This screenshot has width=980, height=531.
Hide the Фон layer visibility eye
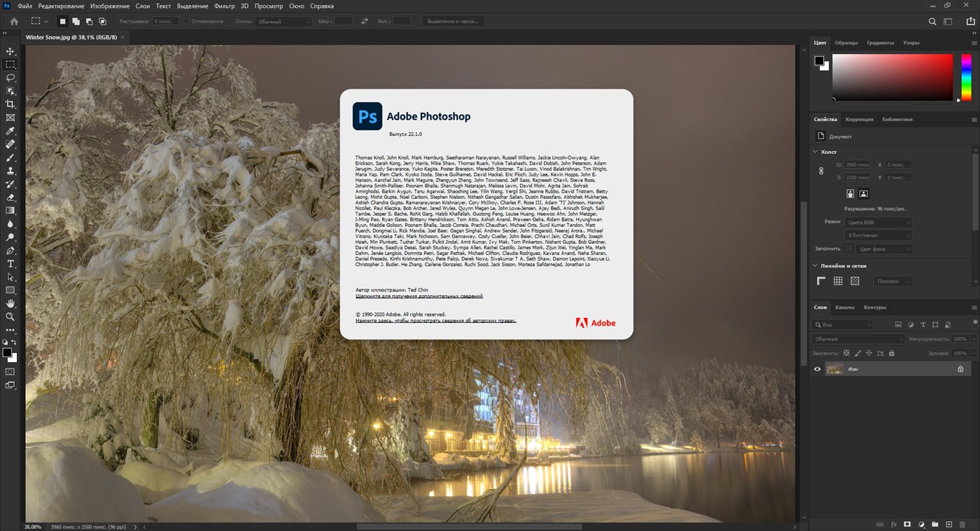[817, 369]
